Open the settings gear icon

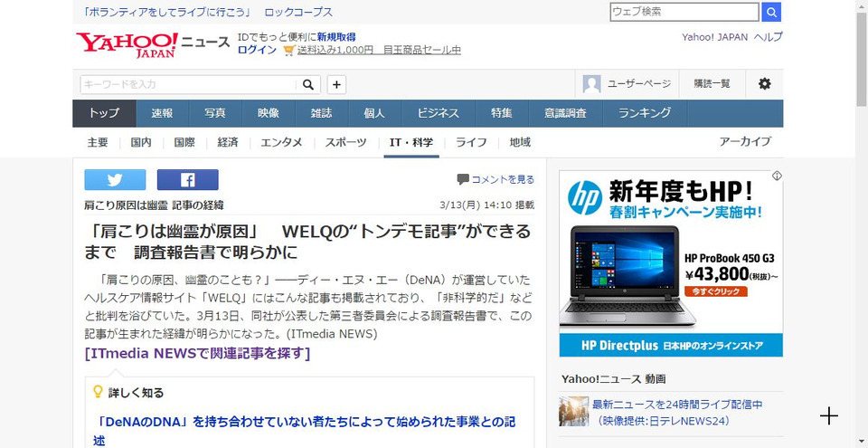765,84
